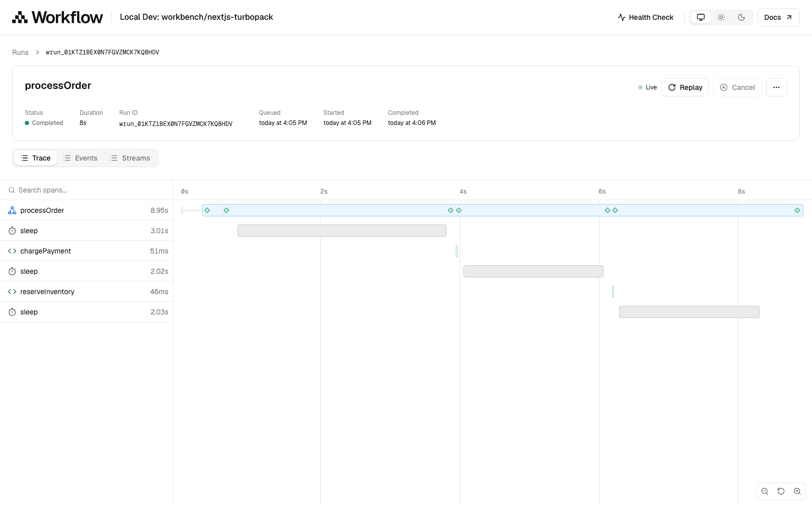Click the magnifier icon in span search

12,190
